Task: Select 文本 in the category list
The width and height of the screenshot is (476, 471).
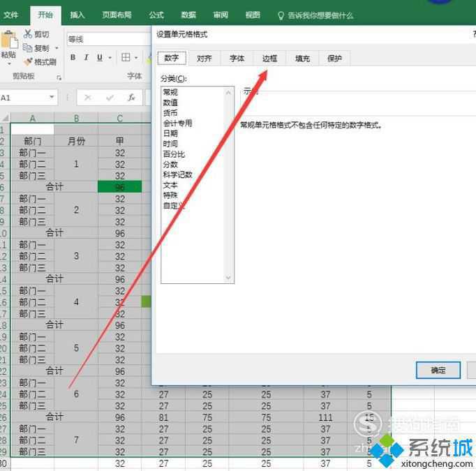Action: [170, 185]
